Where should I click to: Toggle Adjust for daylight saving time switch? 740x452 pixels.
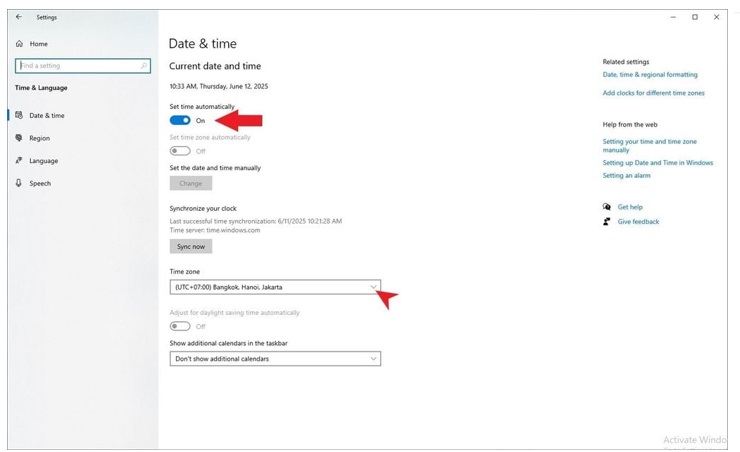click(180, 326)
